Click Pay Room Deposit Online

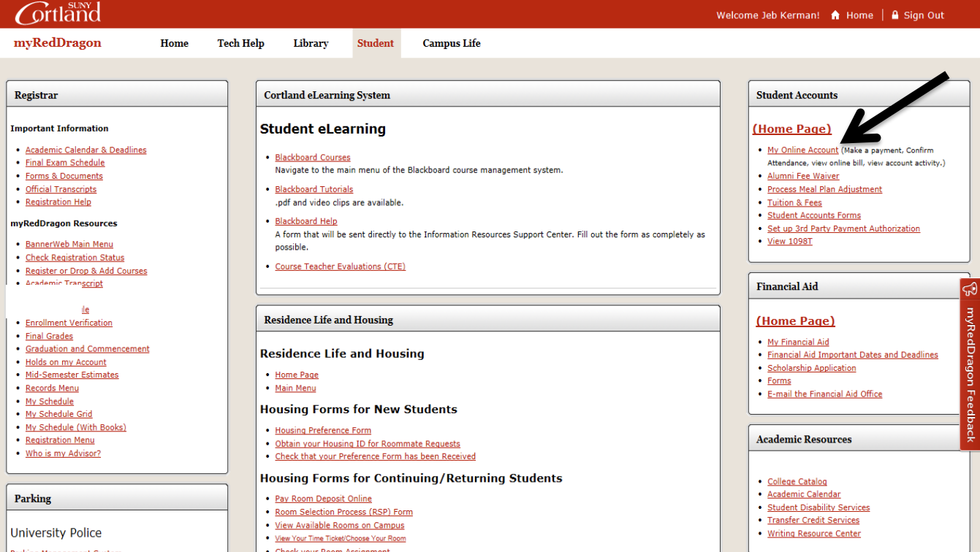(x=323, y=498)
